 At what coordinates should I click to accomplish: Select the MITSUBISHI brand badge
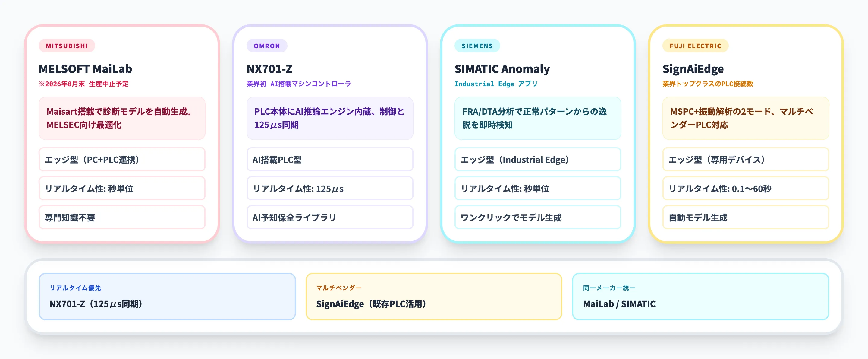[x=67, y=46]
